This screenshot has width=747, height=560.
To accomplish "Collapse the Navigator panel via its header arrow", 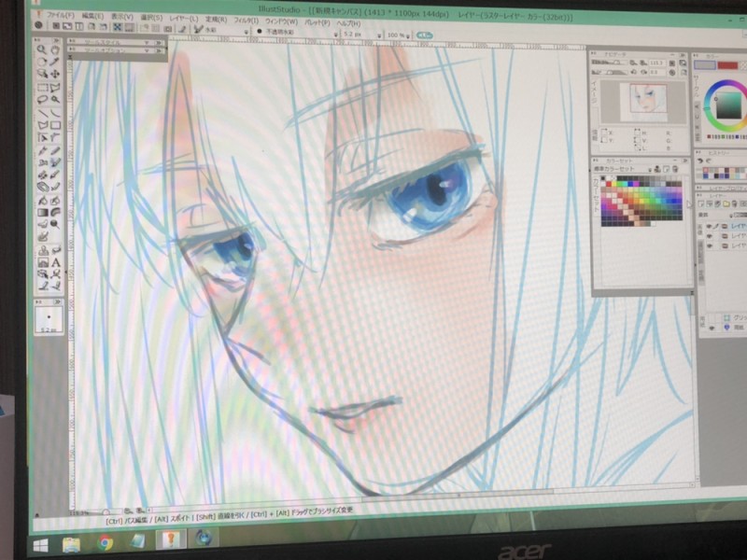I will tap(684, 55).
